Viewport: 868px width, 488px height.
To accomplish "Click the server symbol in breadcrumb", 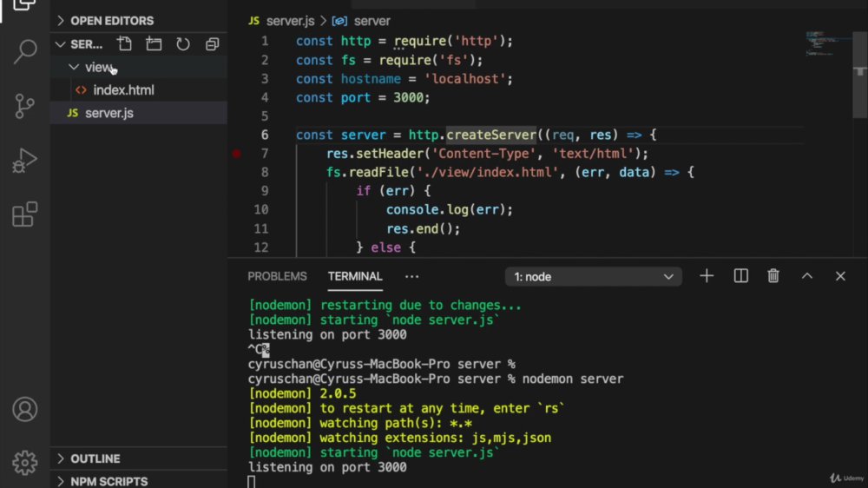I will (x=372, y=21).
